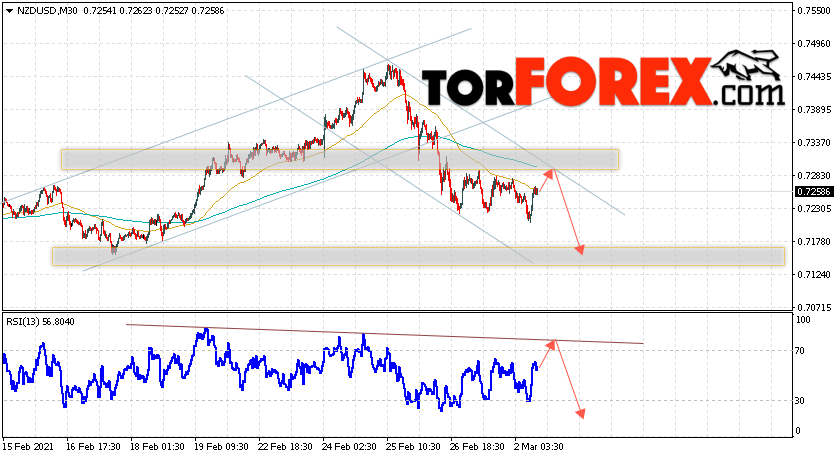
Task: Select the 19 Feb 09:30 time label
Action: [x=221, y=446]
